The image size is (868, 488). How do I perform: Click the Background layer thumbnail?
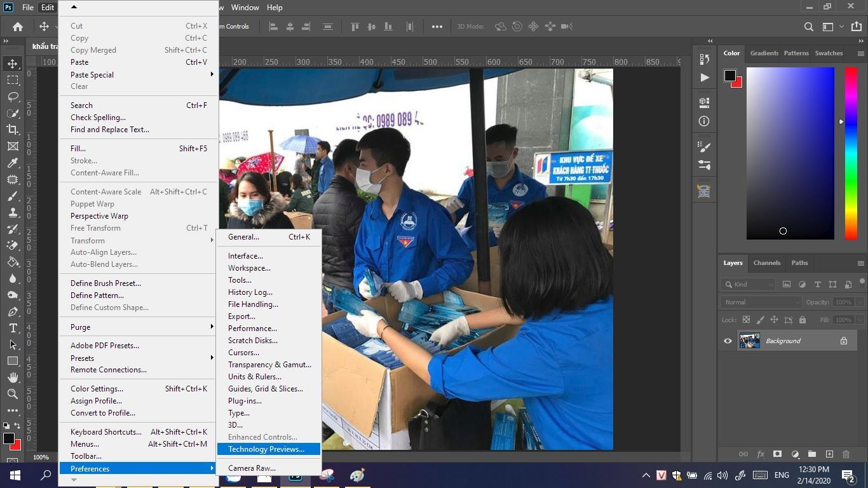pyautogui.click(x=749, y=341)
